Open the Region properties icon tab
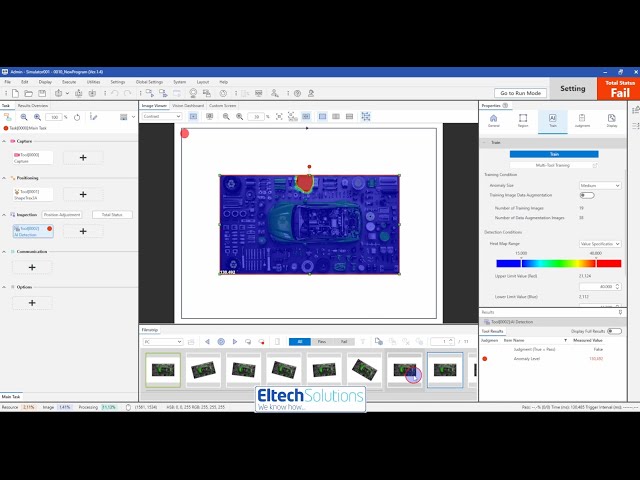 523,121
